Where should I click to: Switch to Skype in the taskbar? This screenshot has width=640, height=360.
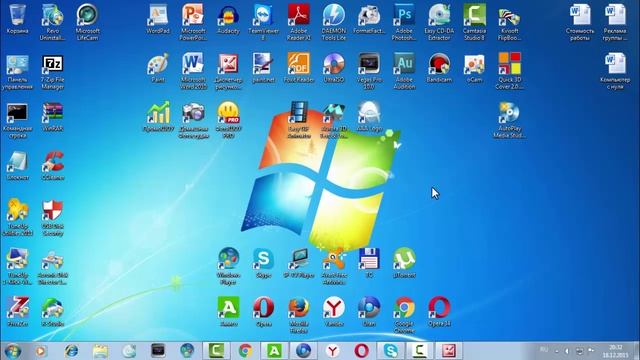(391, 351)
